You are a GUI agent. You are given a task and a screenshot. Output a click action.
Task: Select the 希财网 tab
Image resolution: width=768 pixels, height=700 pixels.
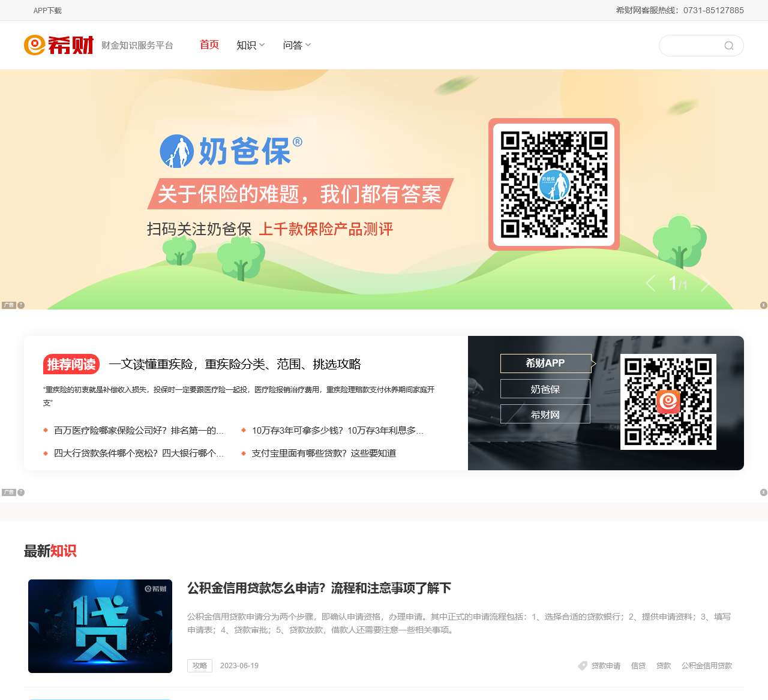(x=545, y=414)
